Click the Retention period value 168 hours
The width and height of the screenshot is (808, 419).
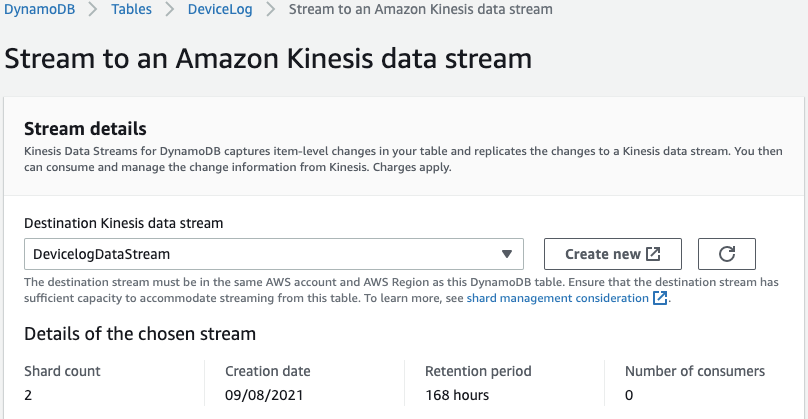point(457,395)
